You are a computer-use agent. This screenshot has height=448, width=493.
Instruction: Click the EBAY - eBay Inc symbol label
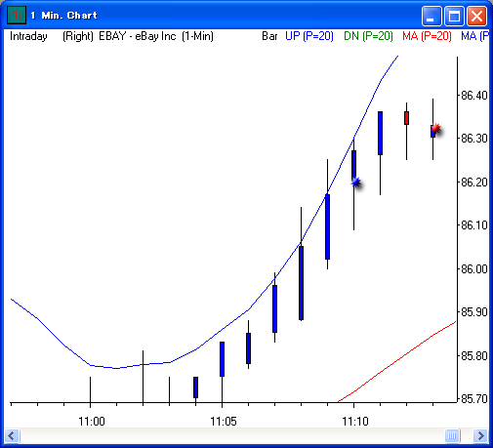point(138,36)
